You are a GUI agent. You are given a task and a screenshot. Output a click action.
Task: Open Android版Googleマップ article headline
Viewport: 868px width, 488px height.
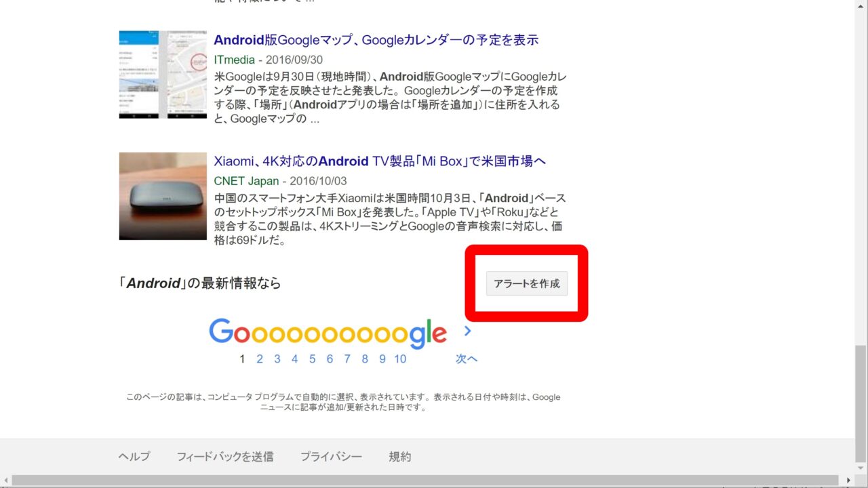coord(376,40)
